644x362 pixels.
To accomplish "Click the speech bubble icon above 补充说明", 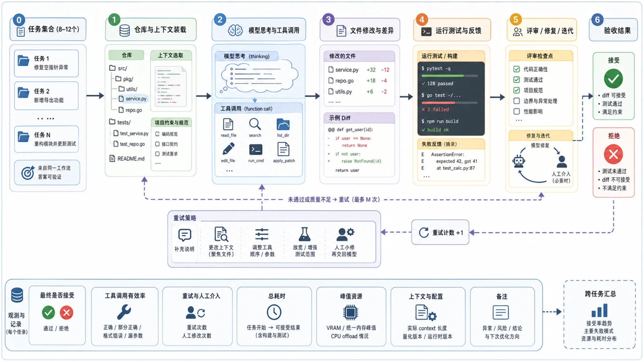I will (185, 235).
